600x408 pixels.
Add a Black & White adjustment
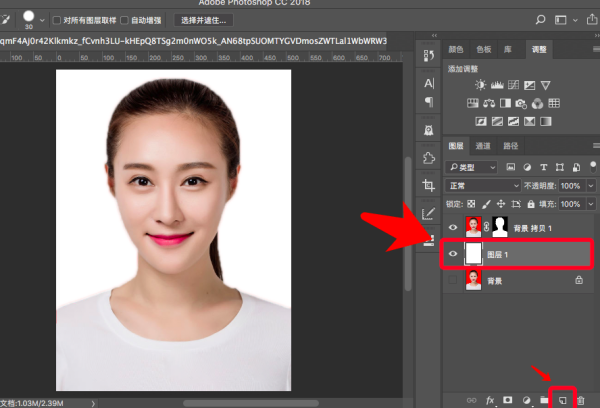(x=505, y=103)
